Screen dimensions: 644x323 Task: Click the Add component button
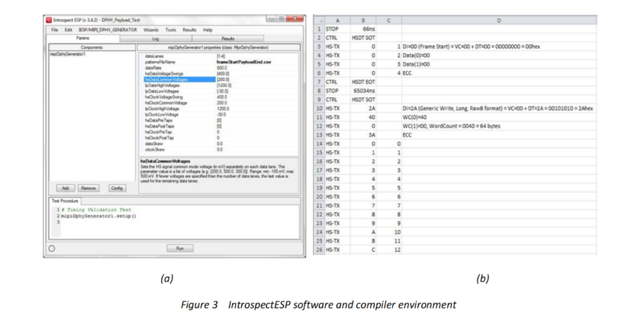(66, 188)
